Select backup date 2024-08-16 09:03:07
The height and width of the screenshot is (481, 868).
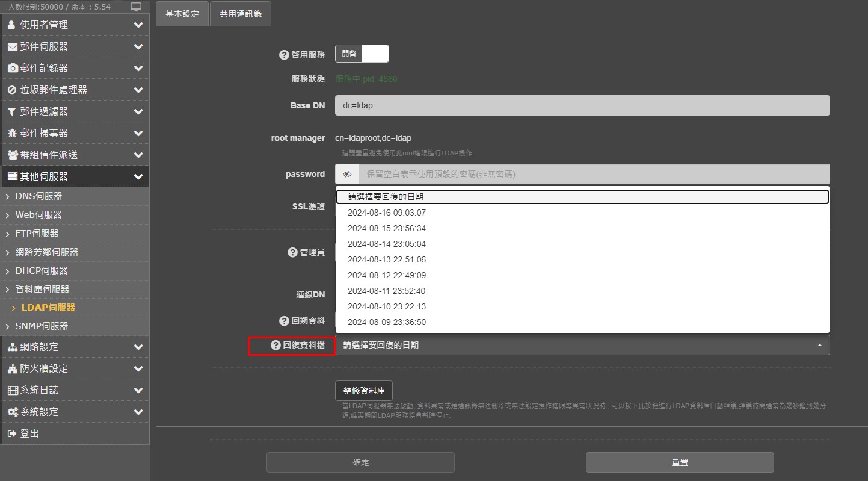(387, 213)
